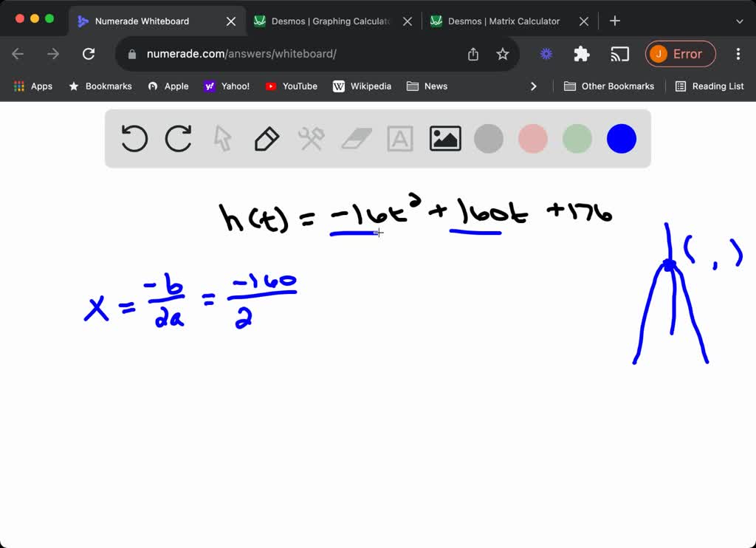Viewport: 756px width, 548px height.
Task: Switch to Numerade Whiteboard tab
Action: [157, 21]
